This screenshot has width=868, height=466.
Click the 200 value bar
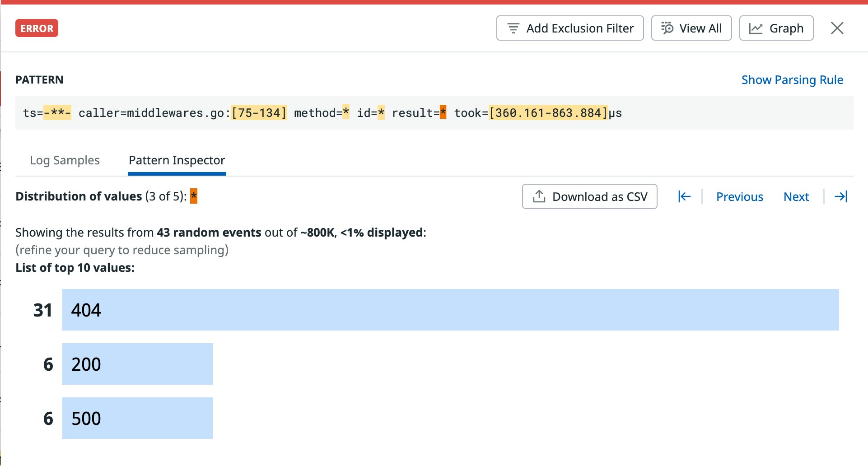pyautogui.click(x=137, y=364)
